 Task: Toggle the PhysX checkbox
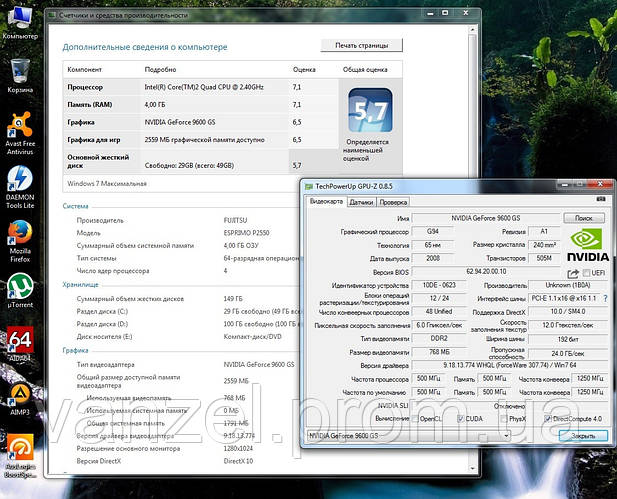(504, 419)
